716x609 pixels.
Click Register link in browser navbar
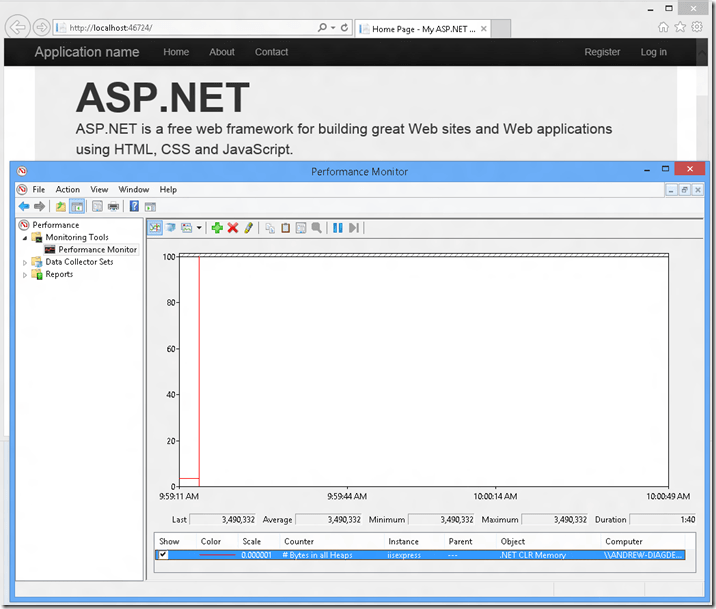602,52
